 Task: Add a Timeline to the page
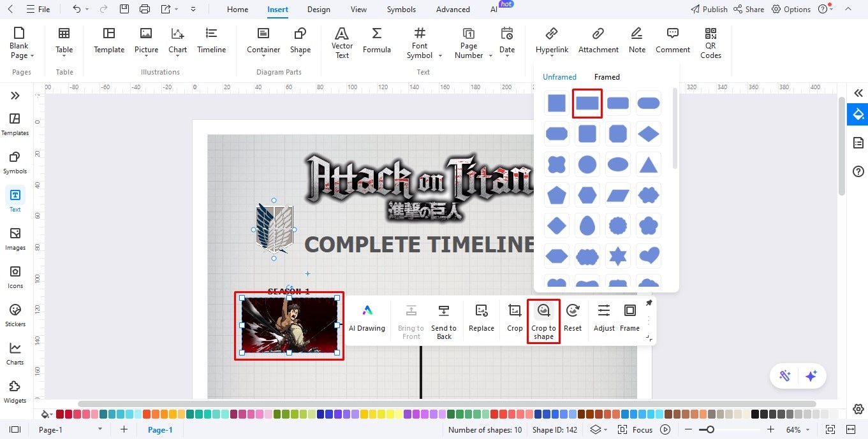pyautogui.click(x=212, y=41)
